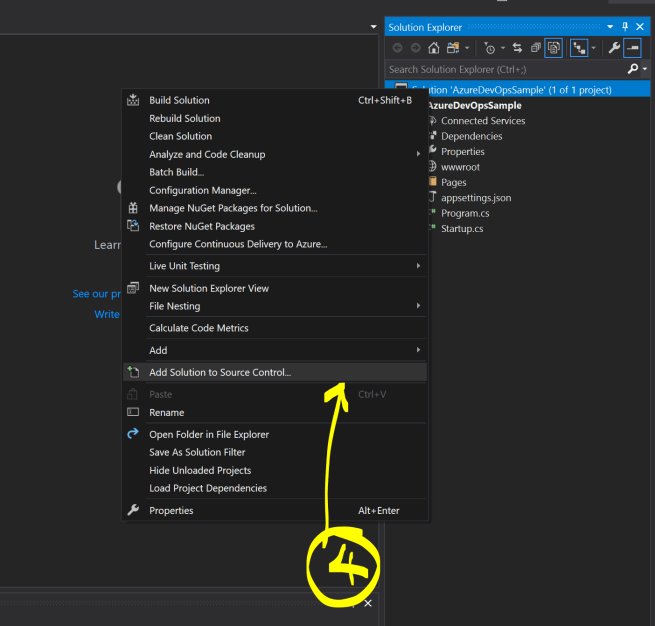Select Open Folder in File Explorer
The width and height of the screenshot is (655, 626).
pyautogui.click(x=209, y=434)
